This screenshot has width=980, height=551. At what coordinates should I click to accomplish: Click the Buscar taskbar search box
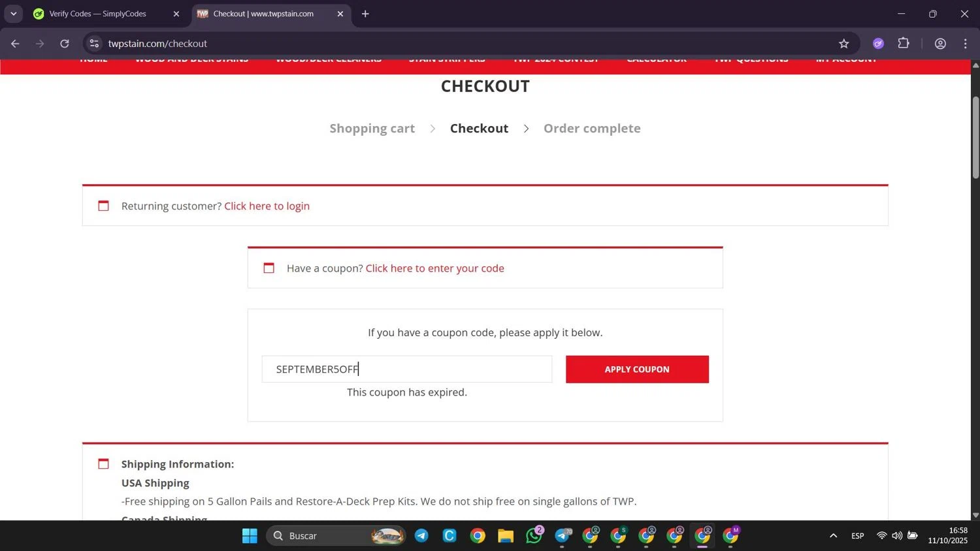point(336,536)
